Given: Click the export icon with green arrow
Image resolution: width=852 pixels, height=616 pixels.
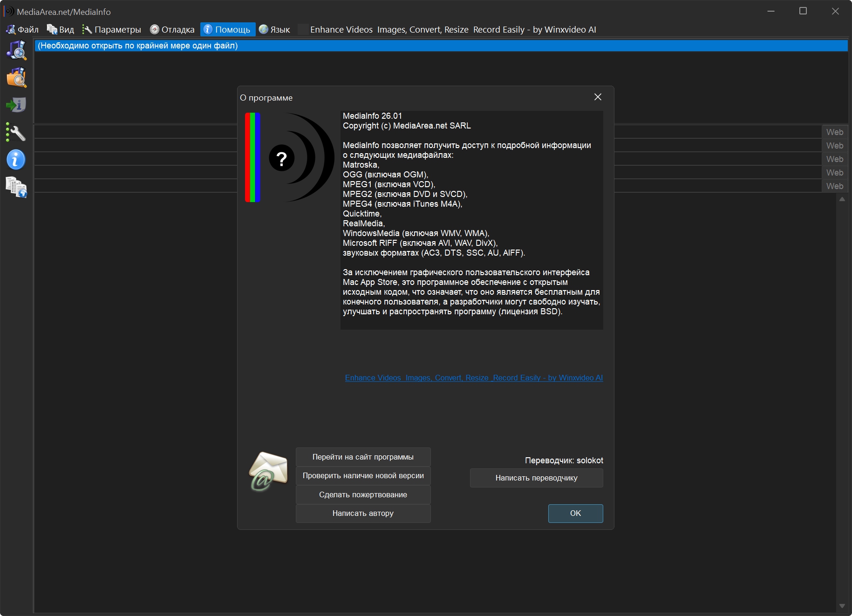Looking at the screenshot, I should pos(16,105).
